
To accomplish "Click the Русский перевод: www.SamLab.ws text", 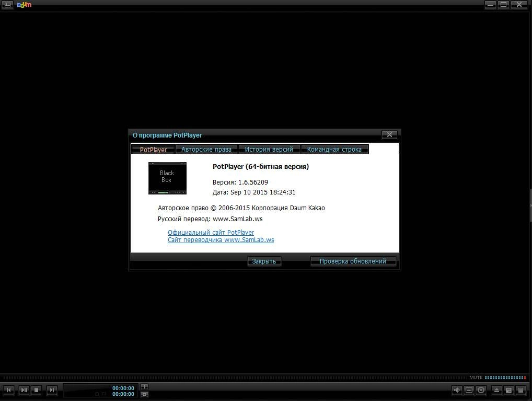I will (x=210, y=219).
